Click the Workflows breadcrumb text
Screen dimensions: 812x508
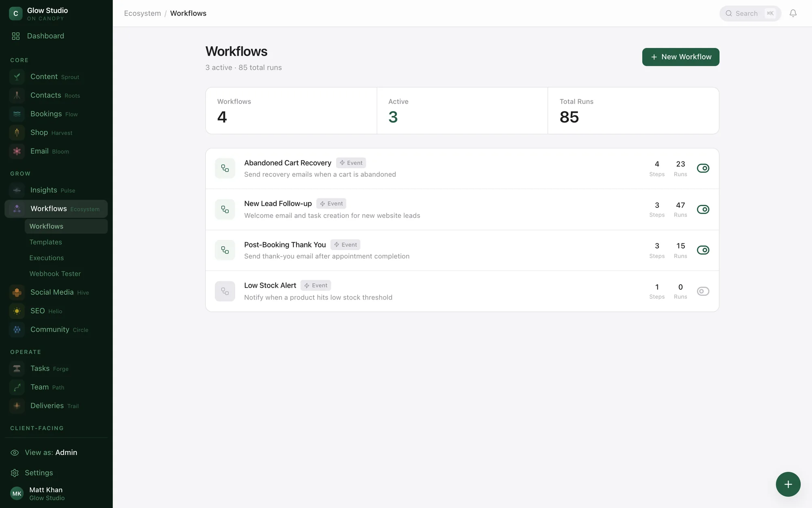coord(188,13)
